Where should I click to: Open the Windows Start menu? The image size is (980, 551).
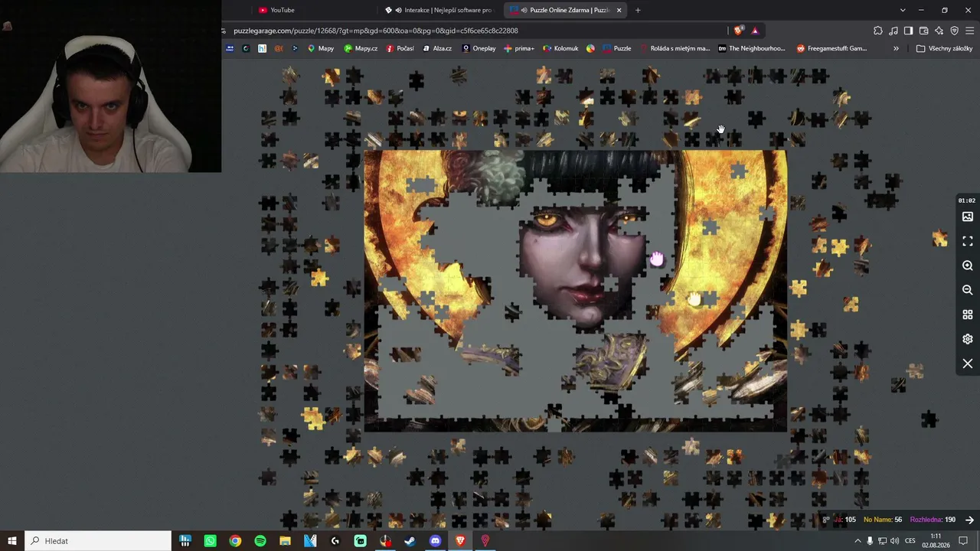12,541
